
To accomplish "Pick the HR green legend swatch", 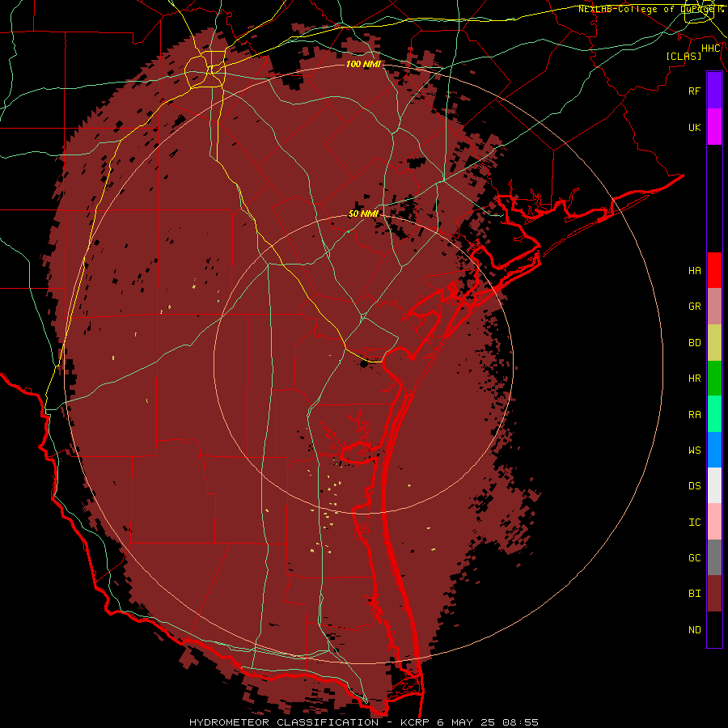I will pyautogui.click(x=714, y=378).
